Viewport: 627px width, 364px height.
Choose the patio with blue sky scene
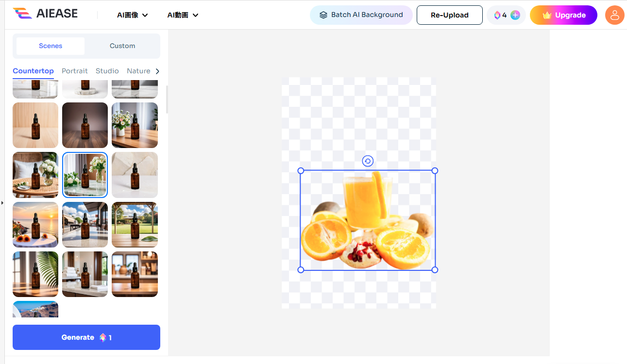85,225
